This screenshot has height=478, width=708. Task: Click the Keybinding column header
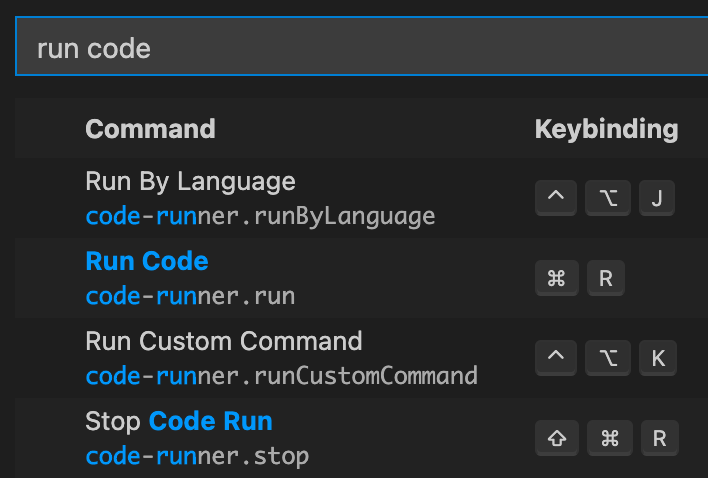click(x=606, y=129)
